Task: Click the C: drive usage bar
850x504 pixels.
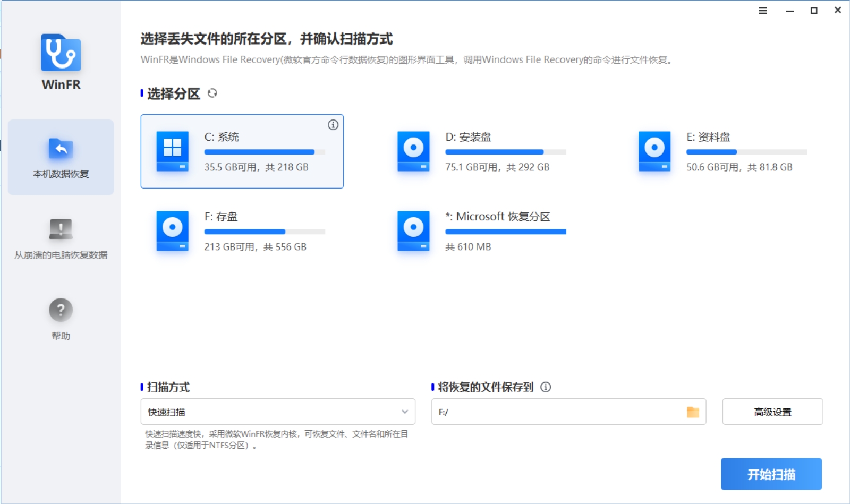Action: click(265, 152)
